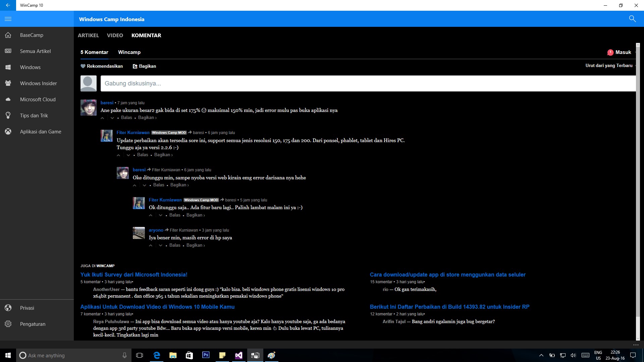Open search with magnifier icon
The width and height of the screenshot is (644, 362).
pos(632,19)
